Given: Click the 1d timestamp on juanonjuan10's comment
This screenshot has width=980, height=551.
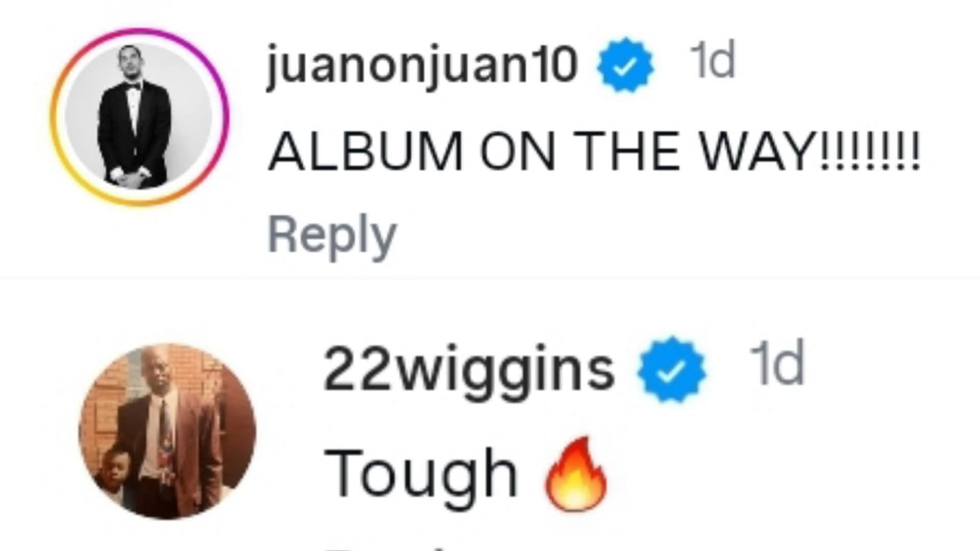Looking at the screenshot, I should click(712, 61).
